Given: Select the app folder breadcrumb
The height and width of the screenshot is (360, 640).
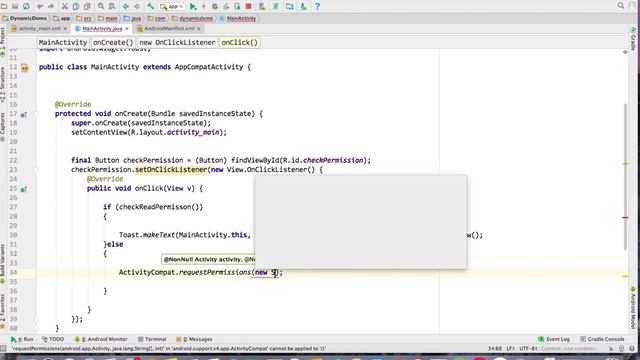Looking at the screenshot, I should (62, 18).
